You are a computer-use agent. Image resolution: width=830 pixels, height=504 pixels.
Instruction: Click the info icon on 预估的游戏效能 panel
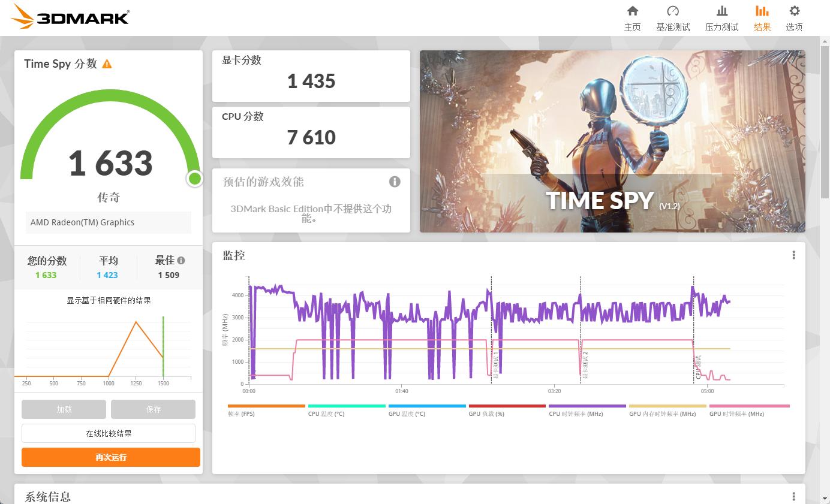(394, 181)
